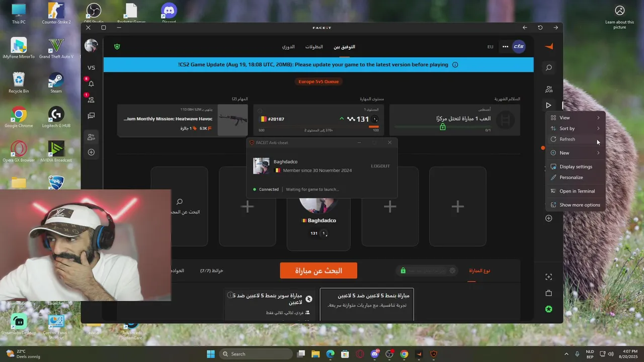Go forward with the FACEIT right arrow
Screen dimensions: 644x362
(555, 28)
